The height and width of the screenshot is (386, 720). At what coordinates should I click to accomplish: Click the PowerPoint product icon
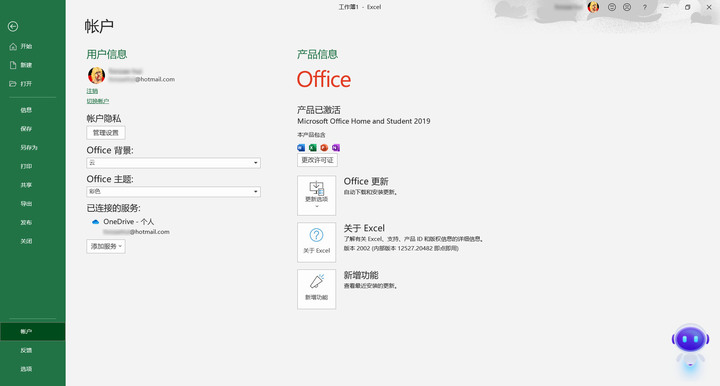pos(324,148)
